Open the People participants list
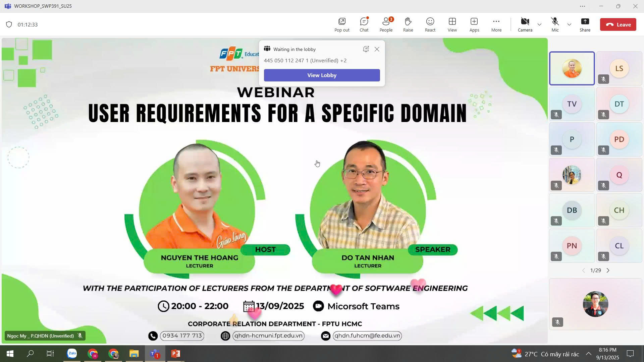 386,24
